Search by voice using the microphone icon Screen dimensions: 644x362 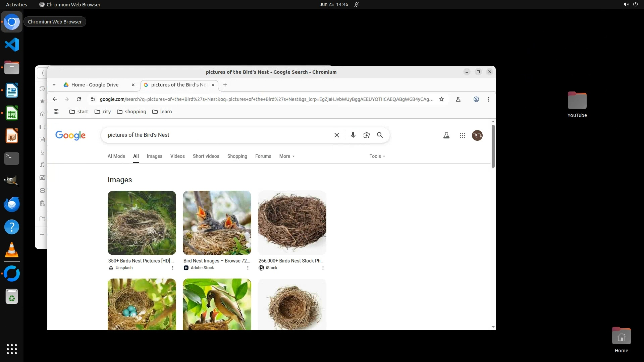tap(353, 135)
